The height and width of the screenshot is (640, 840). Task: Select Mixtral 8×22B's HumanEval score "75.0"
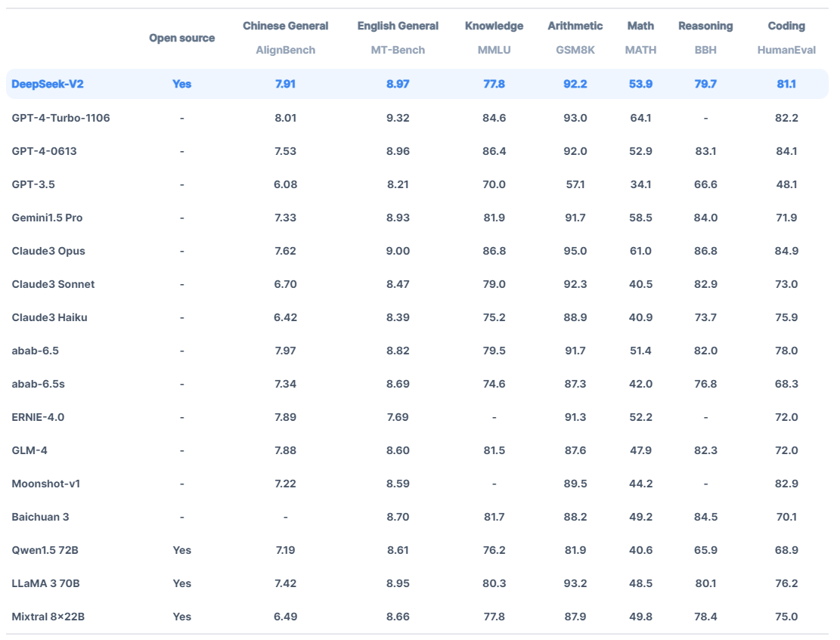point(786,616)
